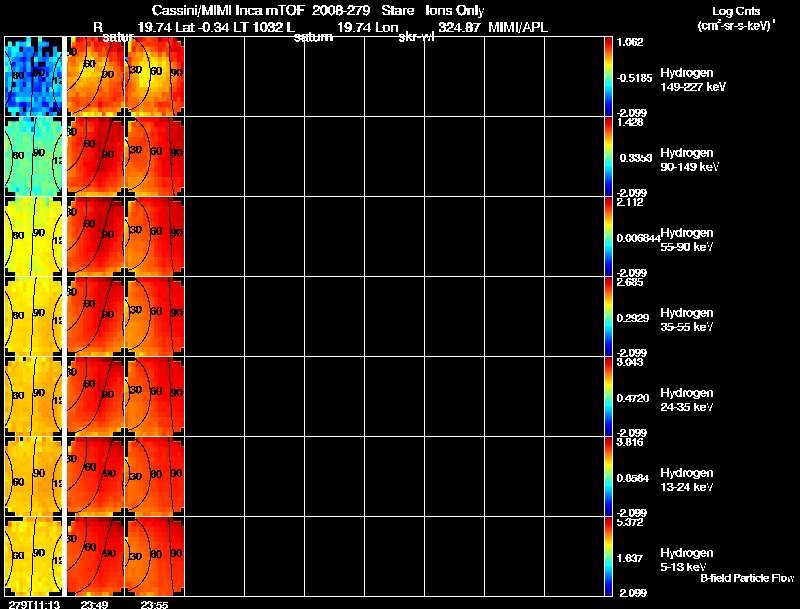
Task: View the 13-24 keV image at 279T11:13
Action: tap(34, 477)
